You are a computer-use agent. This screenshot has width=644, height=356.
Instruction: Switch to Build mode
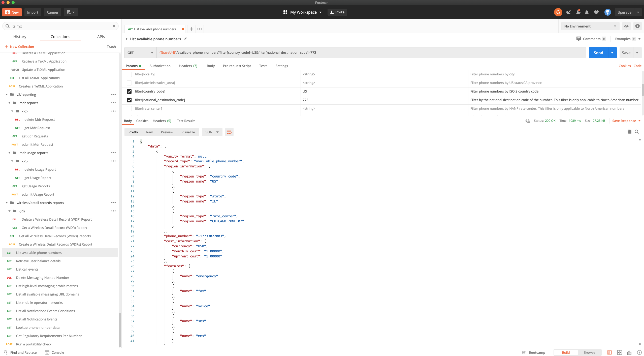(566, 352)
